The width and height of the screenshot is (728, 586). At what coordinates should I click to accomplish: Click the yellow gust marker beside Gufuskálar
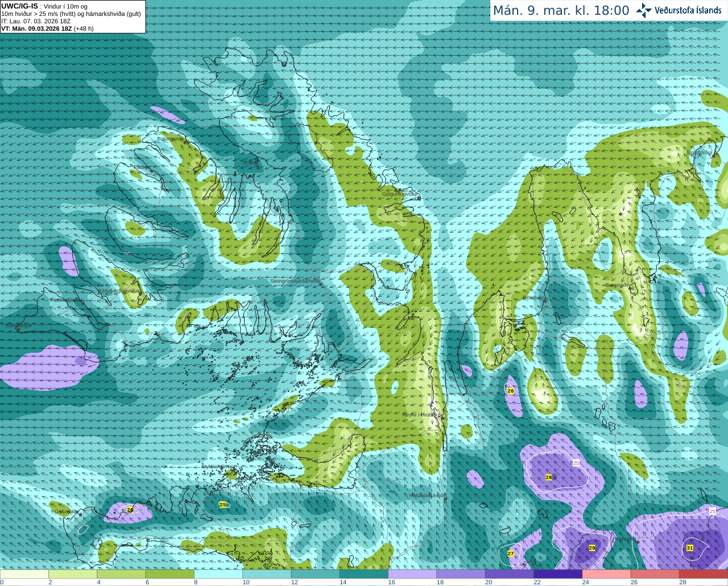coord(130,510)
